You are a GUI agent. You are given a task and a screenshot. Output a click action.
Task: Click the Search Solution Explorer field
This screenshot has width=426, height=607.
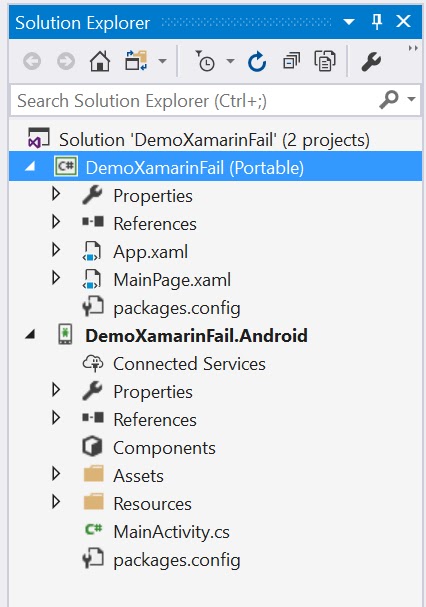(x=194, y=101)
